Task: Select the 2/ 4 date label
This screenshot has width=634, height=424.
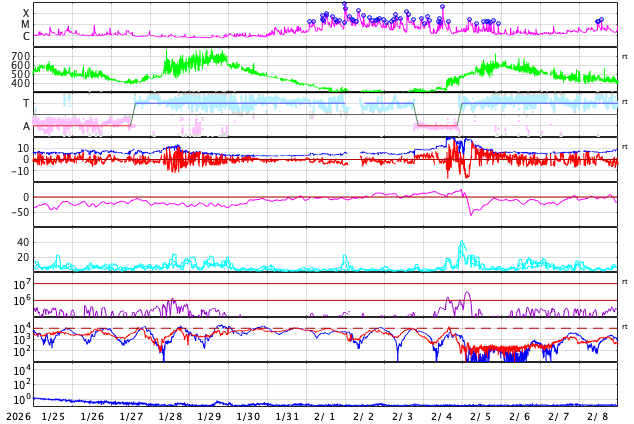Action: [x=442, y=416]
